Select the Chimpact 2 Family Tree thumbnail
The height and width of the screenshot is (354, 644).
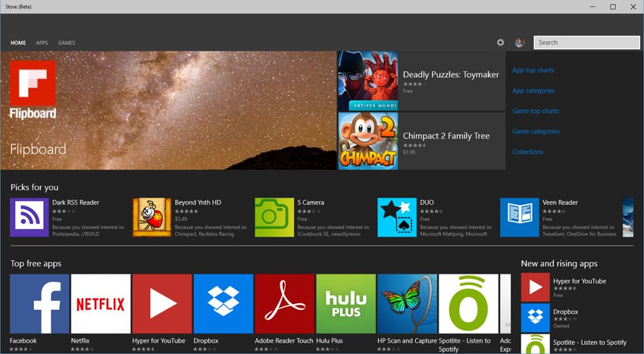click(368, 141)
